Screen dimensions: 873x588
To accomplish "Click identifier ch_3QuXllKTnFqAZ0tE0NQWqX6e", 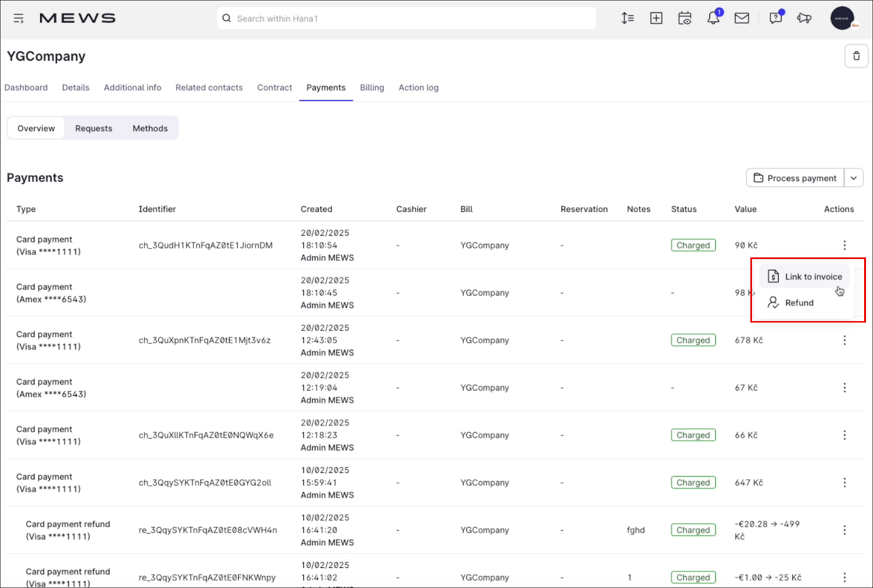I will tap(206, 435).
